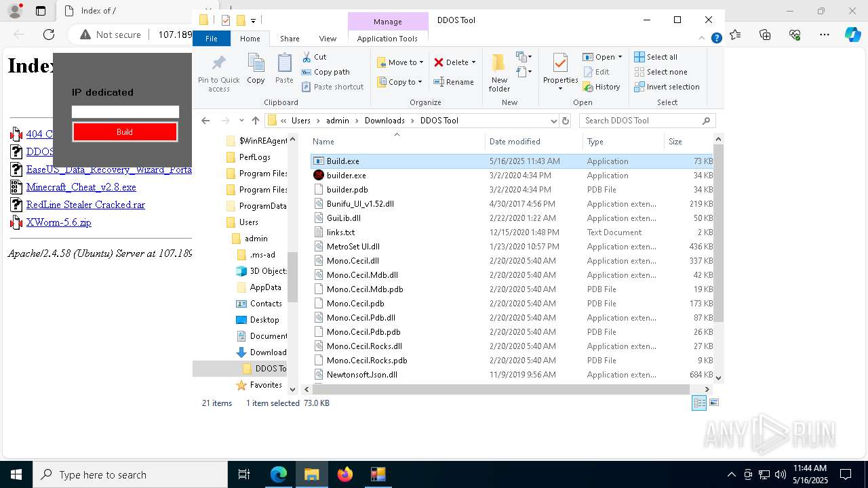Rename the selected file
Viewport: 868px width, 488px height.
point(454,82)
